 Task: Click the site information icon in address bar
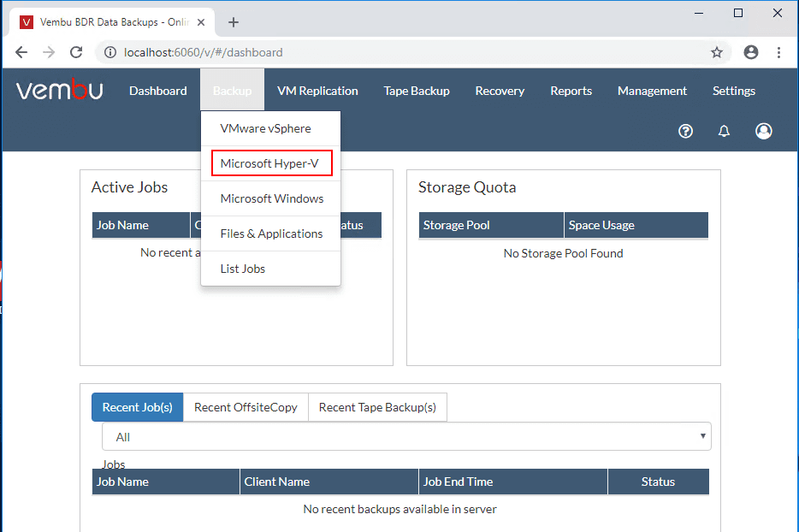(x=110, y=52)
